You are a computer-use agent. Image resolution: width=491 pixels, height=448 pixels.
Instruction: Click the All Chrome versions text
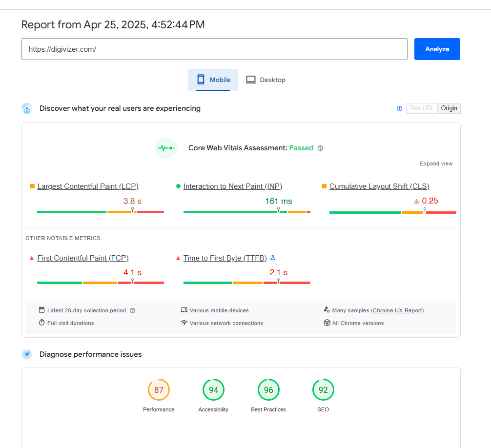(x=358, y=323)
